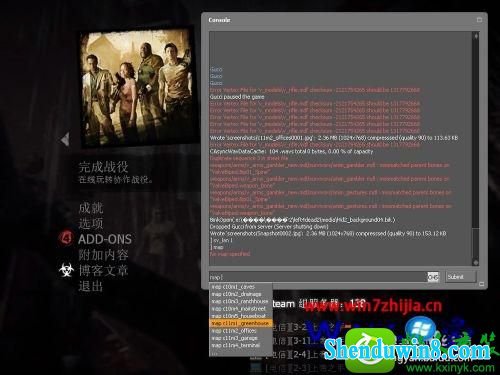Open the 附加内容 extra content menu item
The image size is (500, 375).
(x=103, y=255)
